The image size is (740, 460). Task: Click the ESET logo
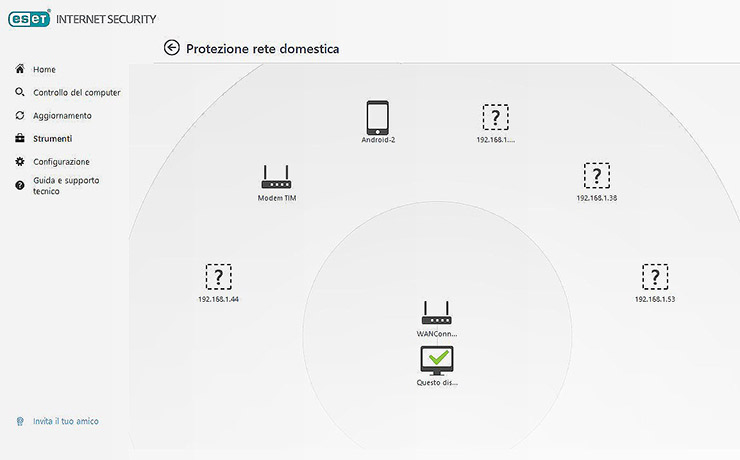click(29, 19)
